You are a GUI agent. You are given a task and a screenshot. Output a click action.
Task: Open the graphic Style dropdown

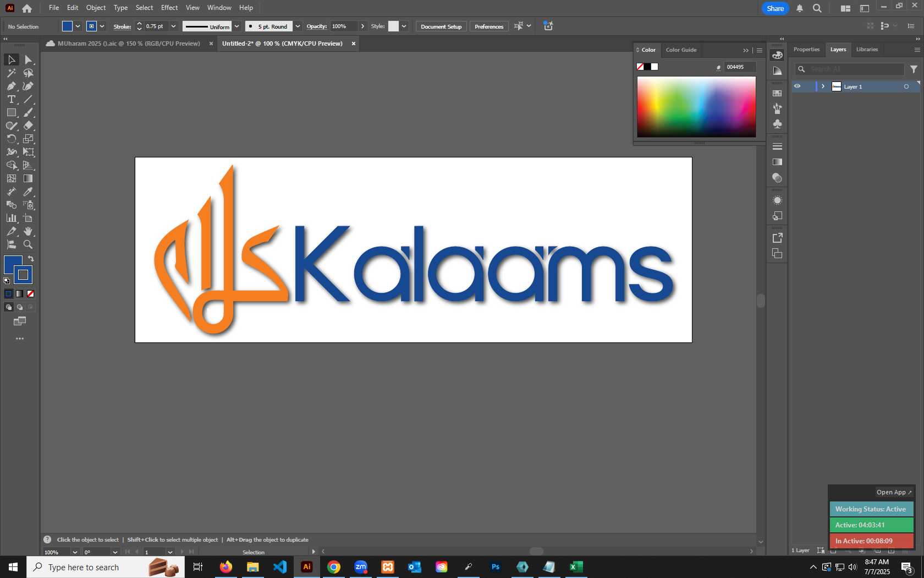tap(404, 26)
